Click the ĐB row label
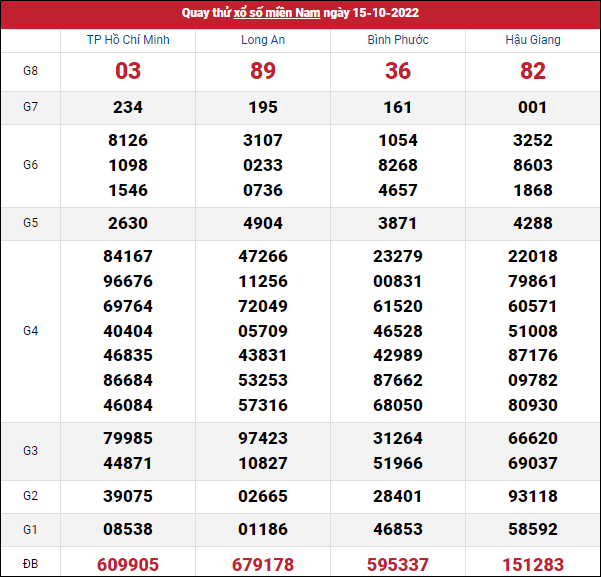 tap(30, 564)
